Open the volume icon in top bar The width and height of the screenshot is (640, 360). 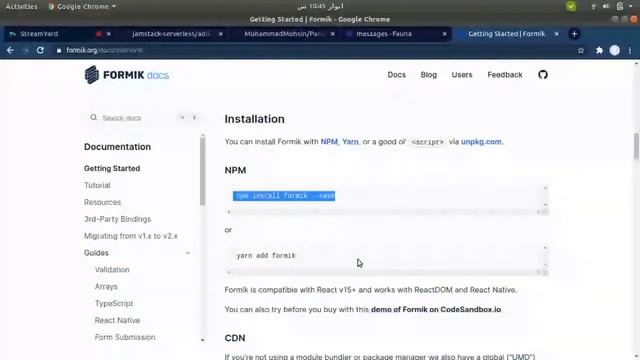606,6
